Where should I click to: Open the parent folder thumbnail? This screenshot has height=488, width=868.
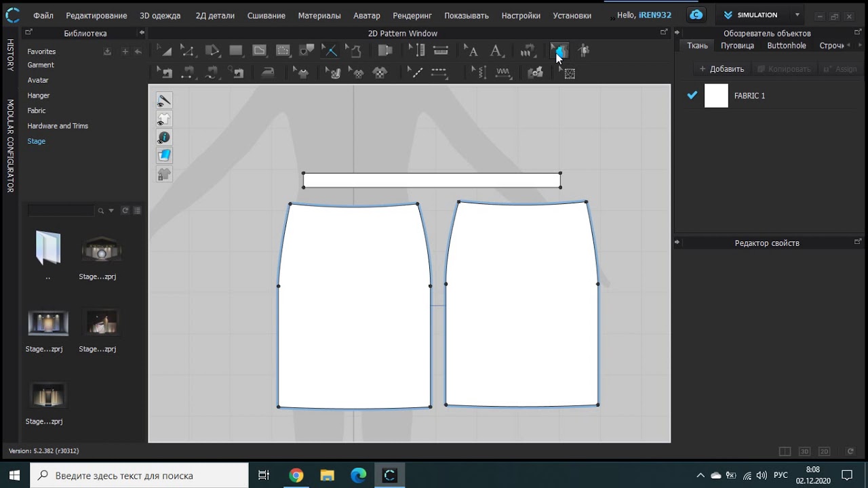[x=47, y=248]
